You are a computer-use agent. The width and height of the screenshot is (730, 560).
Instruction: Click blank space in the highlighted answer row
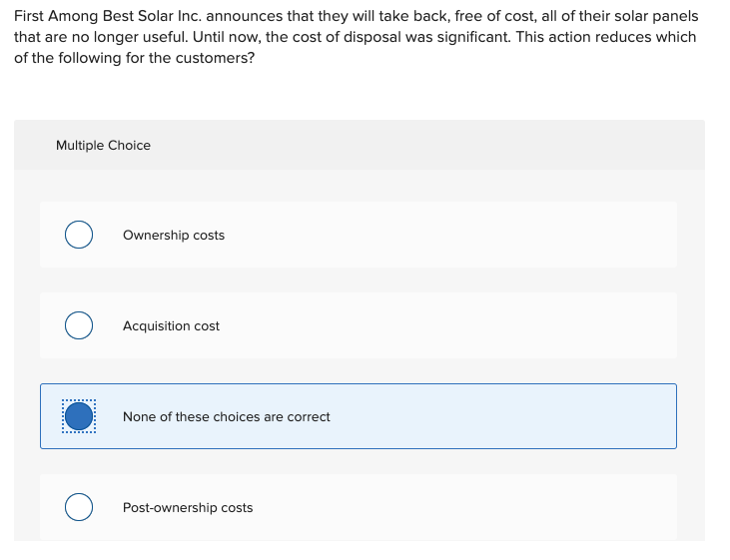pyautogui.click(x=499, y=417)
